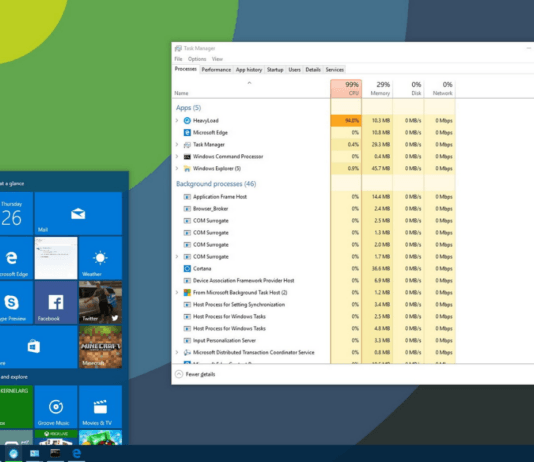The image size is (534, 462).
Task: Open the Facebook tile
Action: pyautogui.click(x=56, y=303)
